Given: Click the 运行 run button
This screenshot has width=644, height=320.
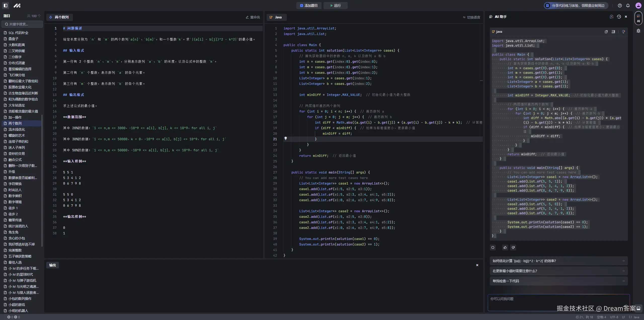Looking at the screenshot, I should click(335, 6).
